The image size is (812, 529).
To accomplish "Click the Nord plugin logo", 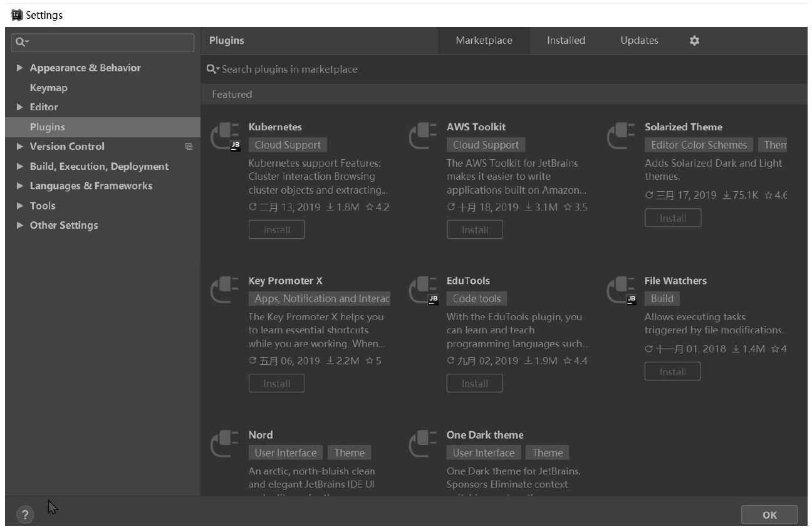I will tap(227, 441).
